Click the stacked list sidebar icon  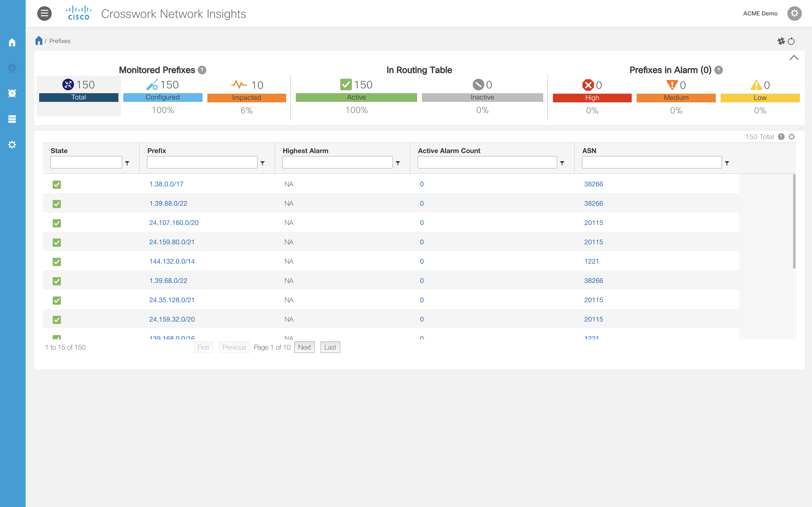(12, 119)
